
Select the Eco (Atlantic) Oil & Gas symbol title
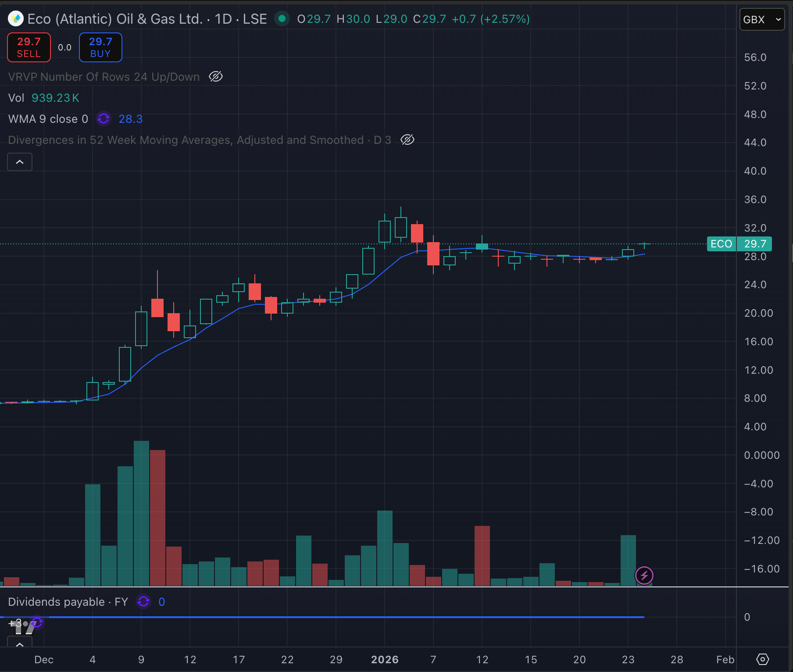click(115, 19)
